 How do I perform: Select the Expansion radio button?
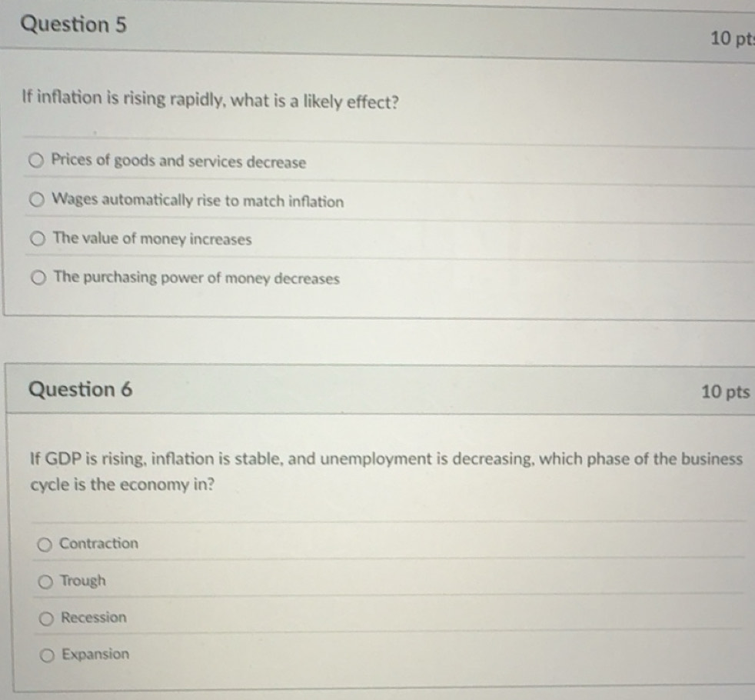coord(47,655)
